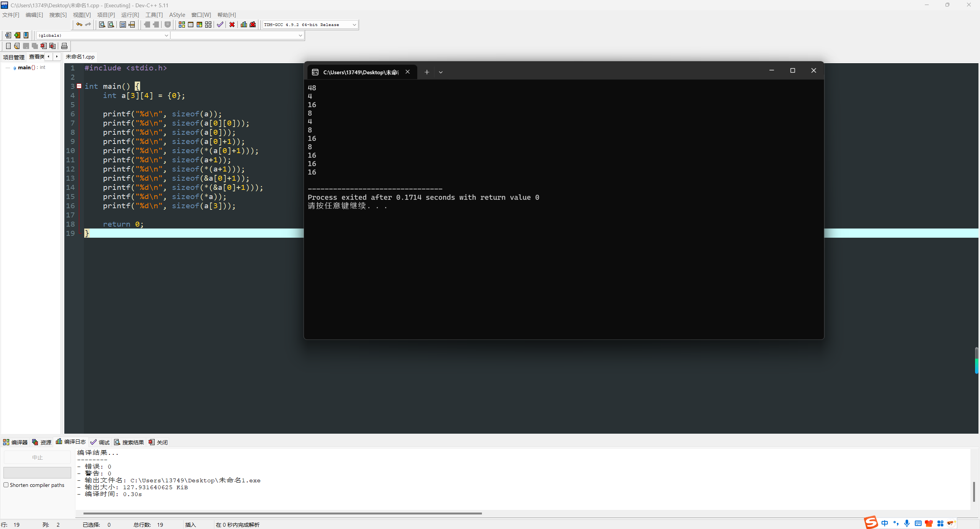
Task: Click the 中止 abort button
Action: click(x=37, y=457)
